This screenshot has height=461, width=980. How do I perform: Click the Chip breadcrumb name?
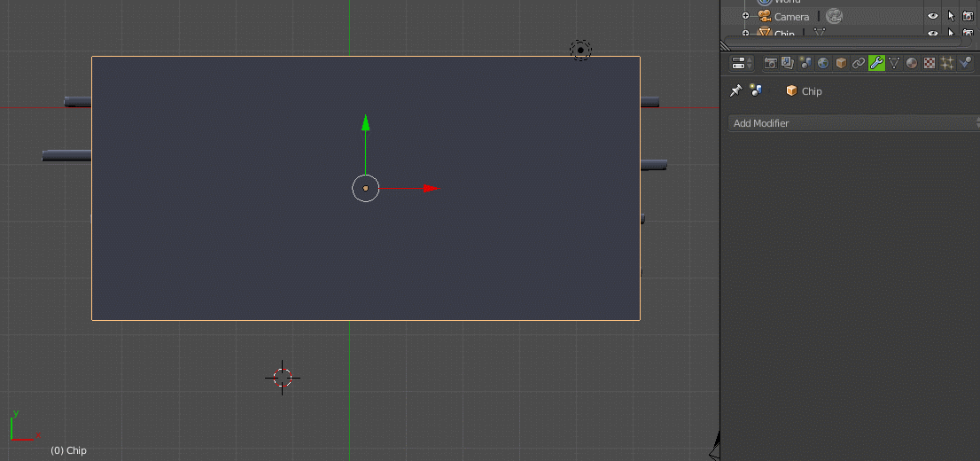[812, 91]
